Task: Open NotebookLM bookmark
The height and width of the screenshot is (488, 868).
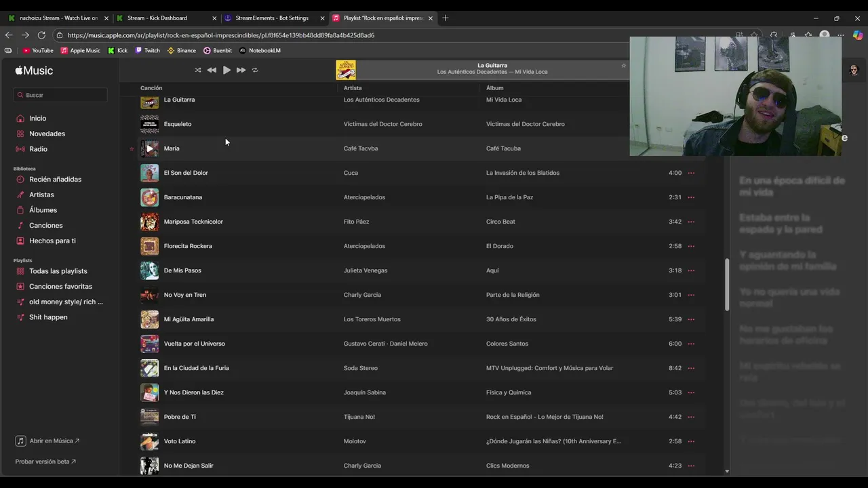Action: (260, 50)
